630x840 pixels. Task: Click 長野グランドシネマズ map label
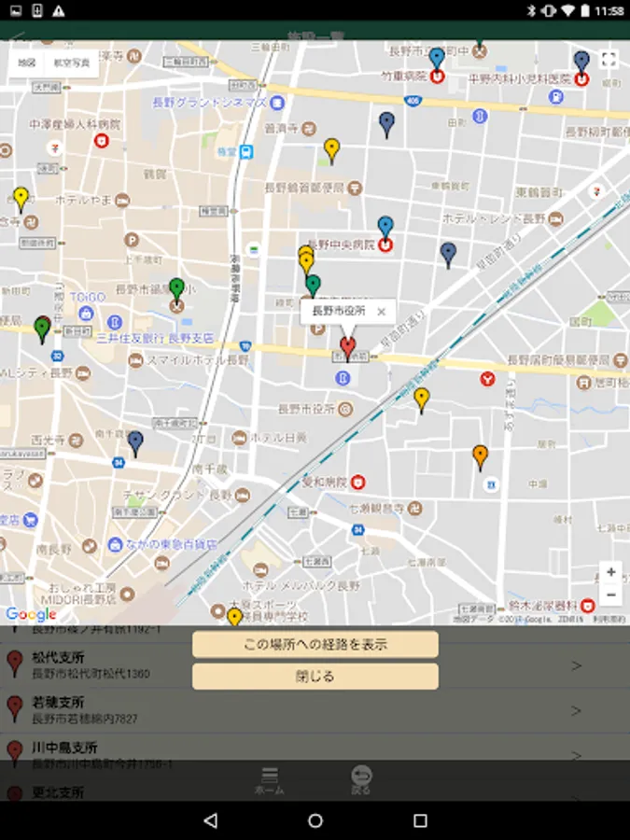tap(209, 102)
